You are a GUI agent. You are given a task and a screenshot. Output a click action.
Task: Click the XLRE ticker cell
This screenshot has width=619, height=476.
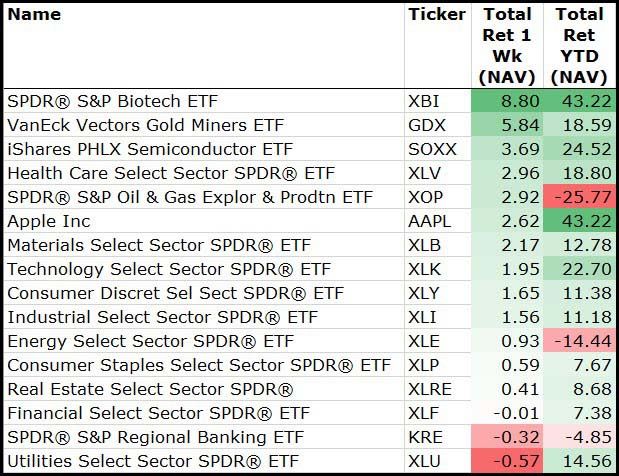[x=432, y=389]
